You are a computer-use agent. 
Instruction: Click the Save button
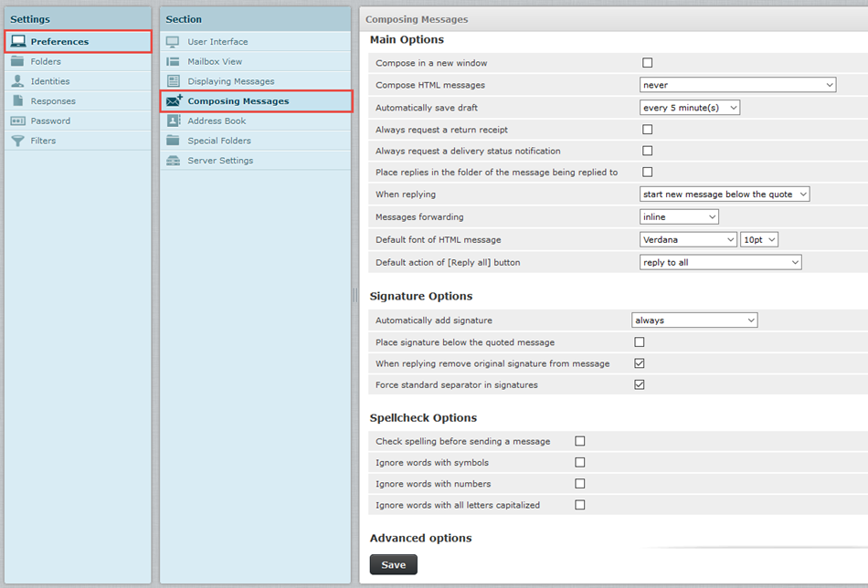pyautogui.click(x=393, y=564)
